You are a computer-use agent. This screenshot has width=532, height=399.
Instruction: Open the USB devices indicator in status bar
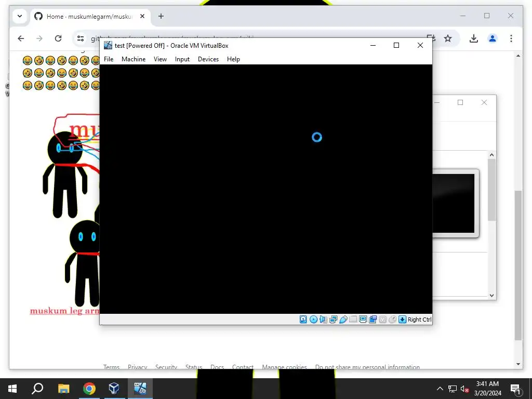(x=343, y=320)
